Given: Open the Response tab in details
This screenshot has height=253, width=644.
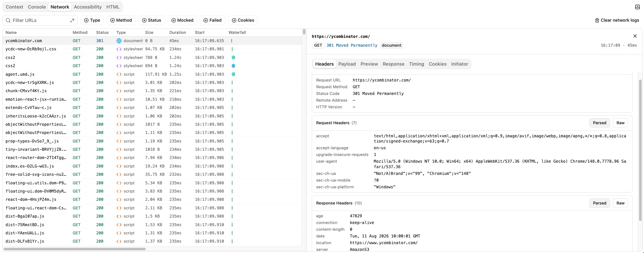Looking at the screenshot, I should (393, 64).
